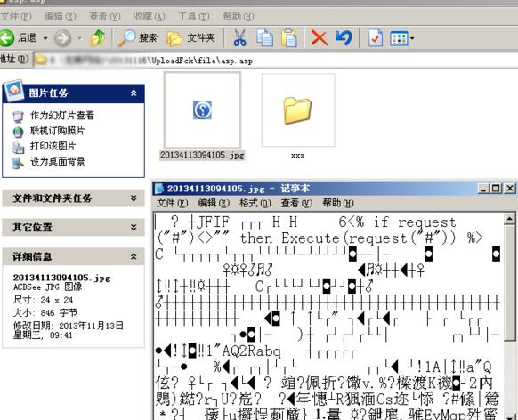This screenshot has height=420, width=518.
Task: Click 大小: 846 字节 detail line
Action: click(x=45, y=312)
